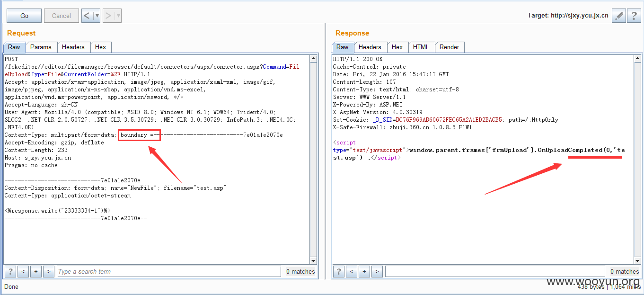
Task: Click the response.write payload line
Action: [58, 211]
